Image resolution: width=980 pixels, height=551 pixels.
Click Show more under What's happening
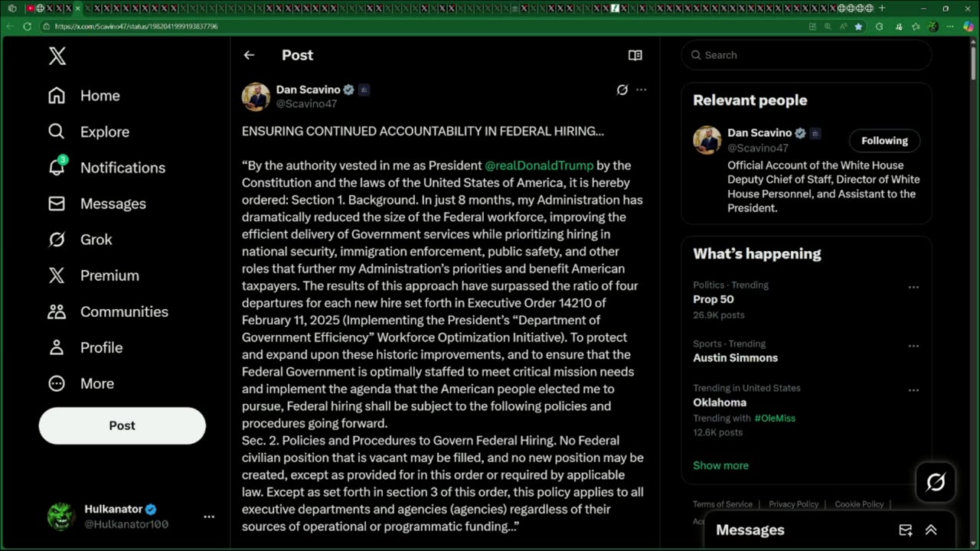(x=720, y=465)
